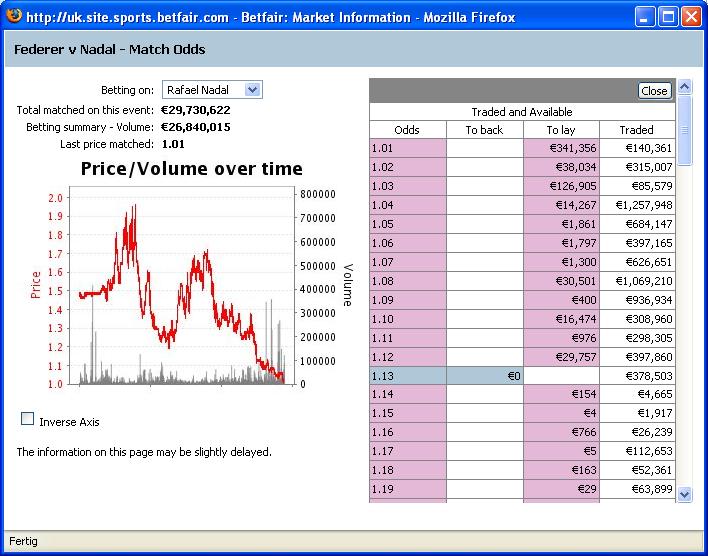Click the Traded and Available heading
This screenshot has width=708, height=556.
[522, 112]
